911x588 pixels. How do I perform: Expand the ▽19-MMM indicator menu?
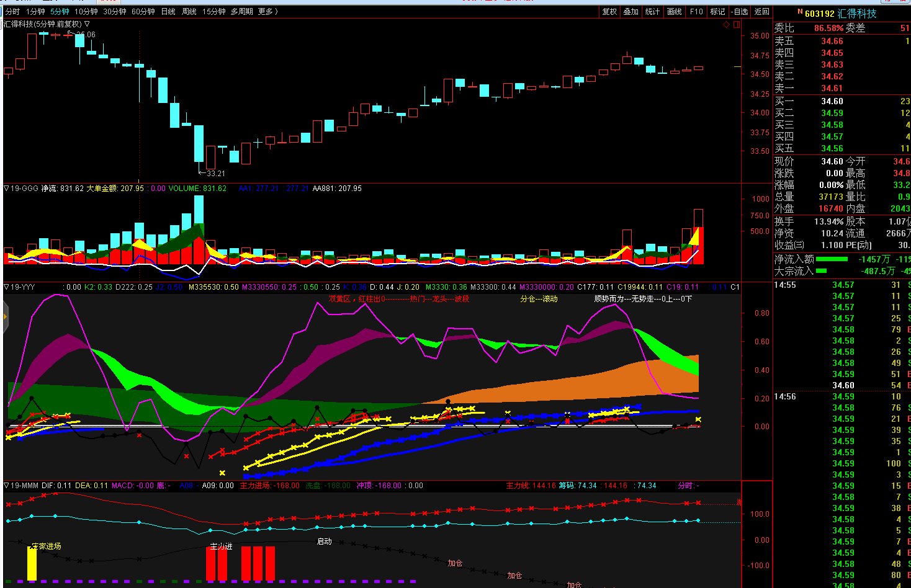tap(21, 486)
